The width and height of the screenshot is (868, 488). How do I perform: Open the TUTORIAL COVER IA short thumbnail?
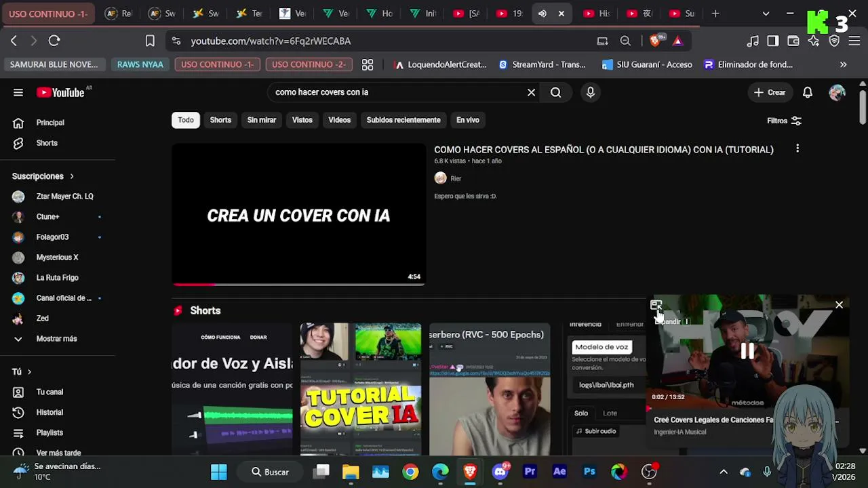pos(361,389)
